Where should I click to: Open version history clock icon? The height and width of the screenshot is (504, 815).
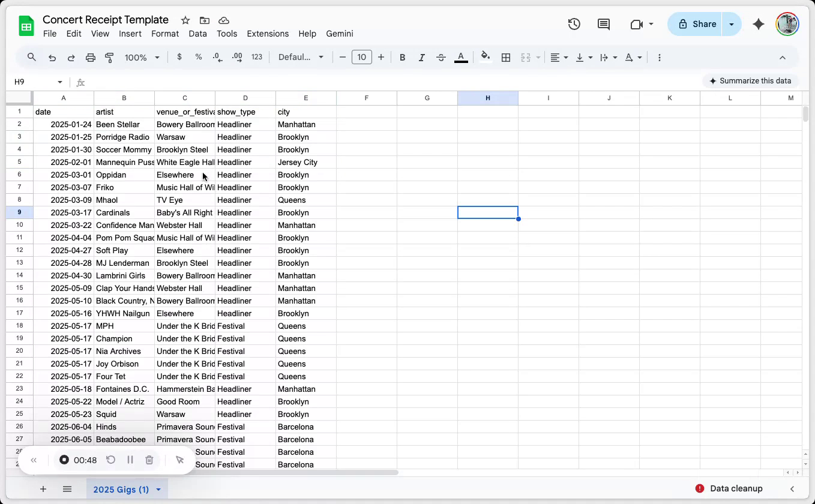point(574,24)
